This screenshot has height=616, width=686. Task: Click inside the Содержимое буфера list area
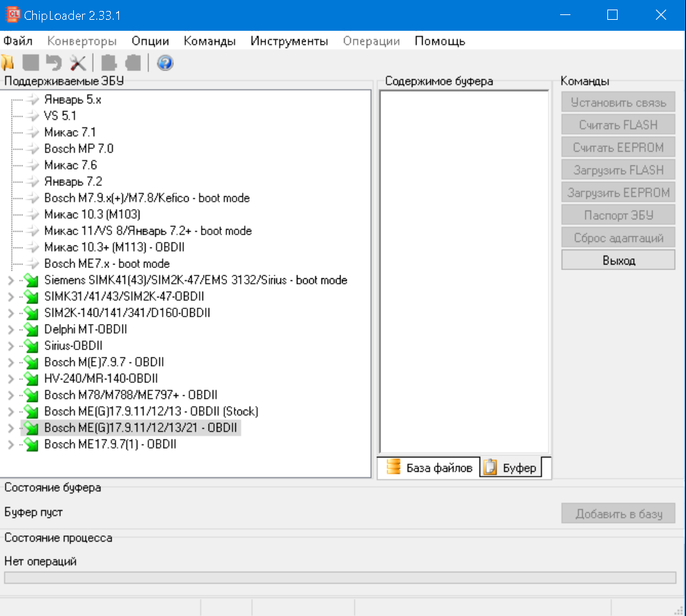tap(464, 272)
